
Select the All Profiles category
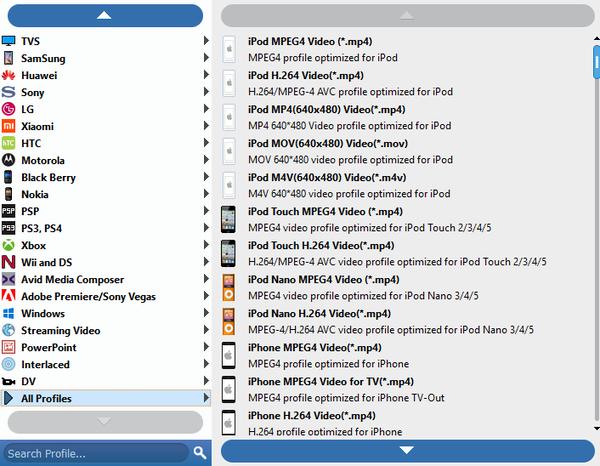[x=105, y=398]
